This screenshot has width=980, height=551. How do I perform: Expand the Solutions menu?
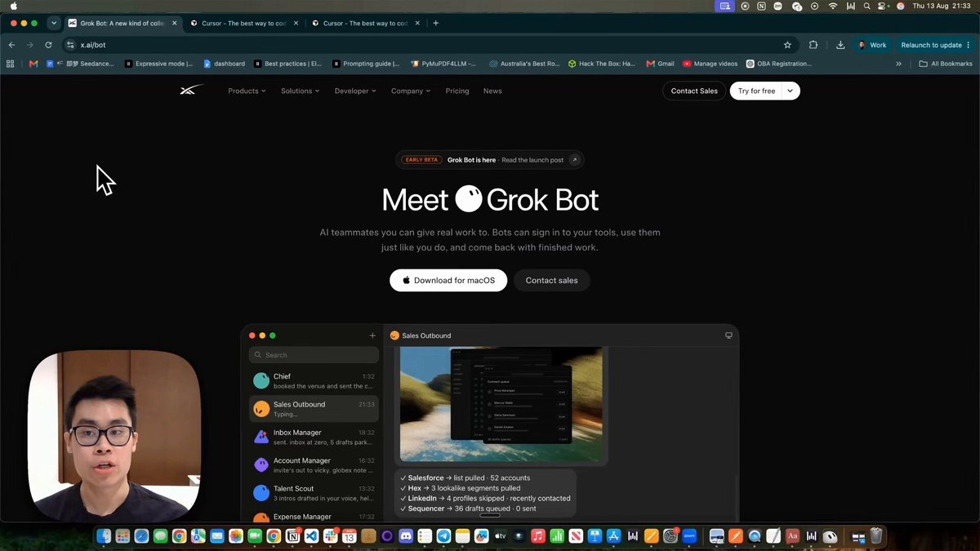[x=301, y=91]
